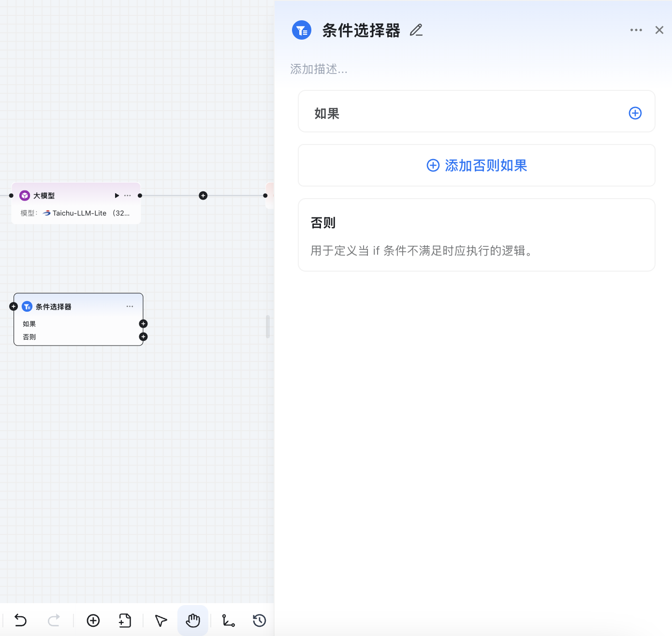Open ellipsis menu on 大模型 node
This screenshot has height=636, width=672.
point(127,195)
